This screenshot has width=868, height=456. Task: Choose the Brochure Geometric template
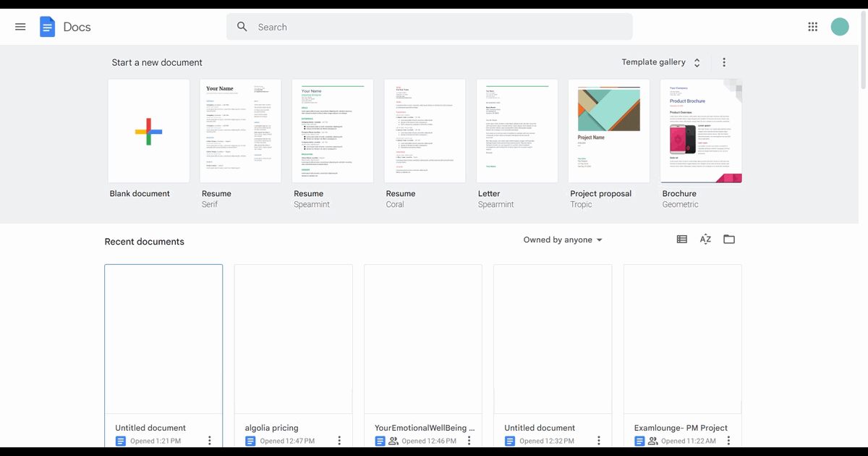coord(702,131)
